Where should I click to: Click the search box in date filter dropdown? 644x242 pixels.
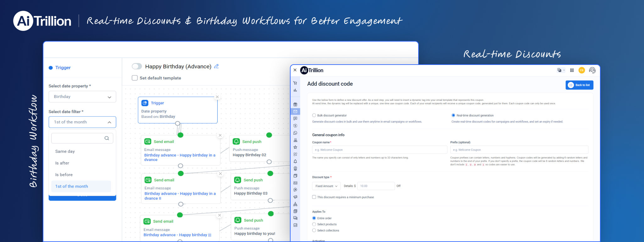[82, 138]
